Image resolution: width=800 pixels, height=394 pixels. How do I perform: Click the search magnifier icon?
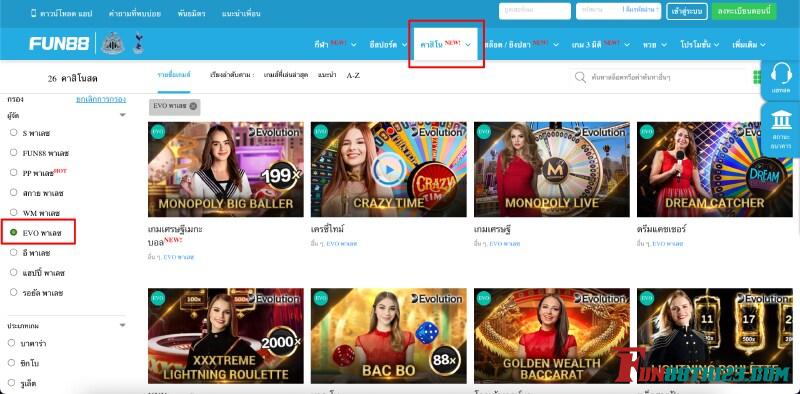point(580,77)
